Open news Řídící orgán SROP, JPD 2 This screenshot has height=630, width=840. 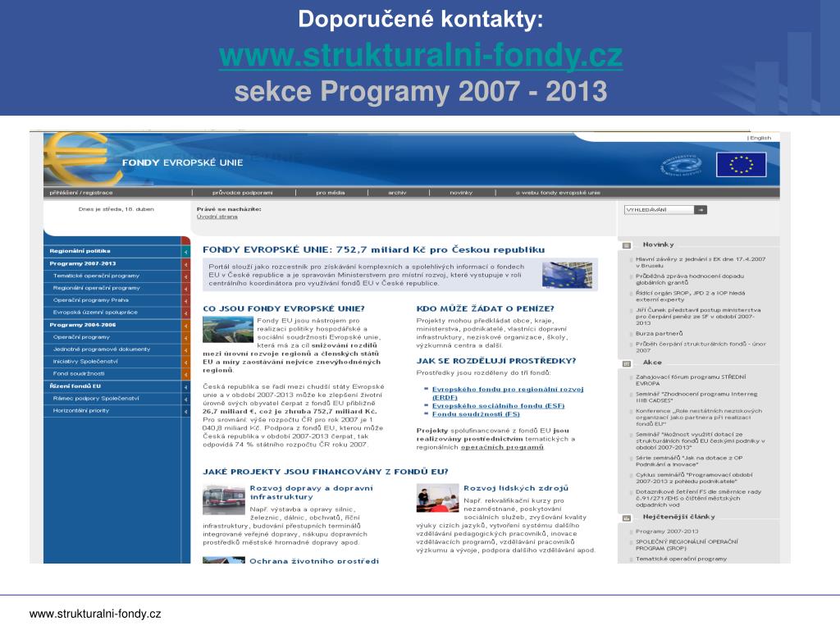tap(690, 296)
